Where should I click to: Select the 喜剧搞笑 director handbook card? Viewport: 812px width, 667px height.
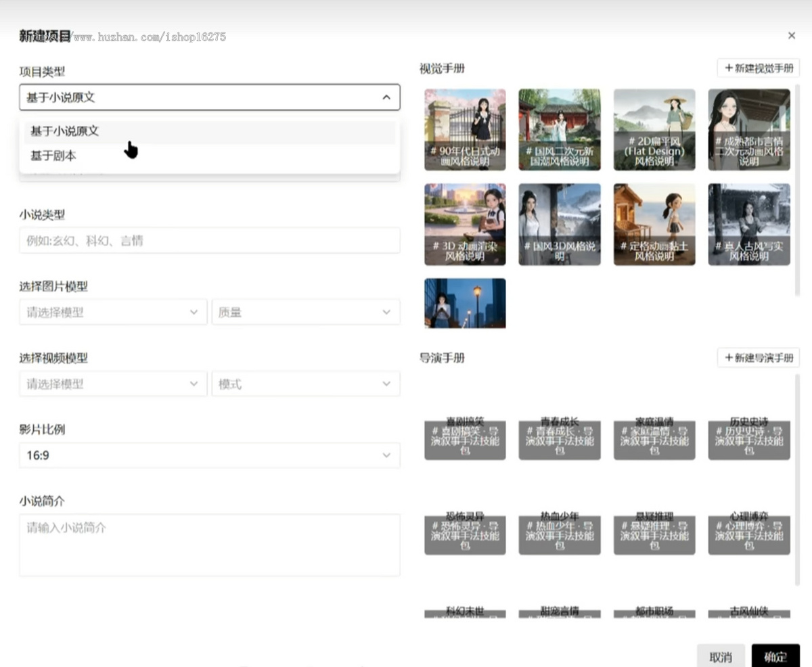pos(465,438)
